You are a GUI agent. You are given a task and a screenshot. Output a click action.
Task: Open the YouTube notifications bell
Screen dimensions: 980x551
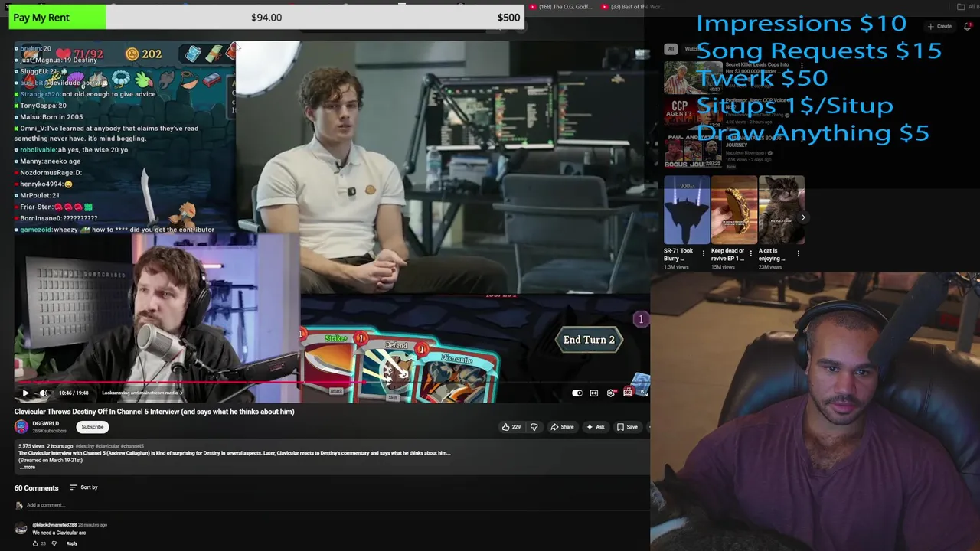coord(968,26)
